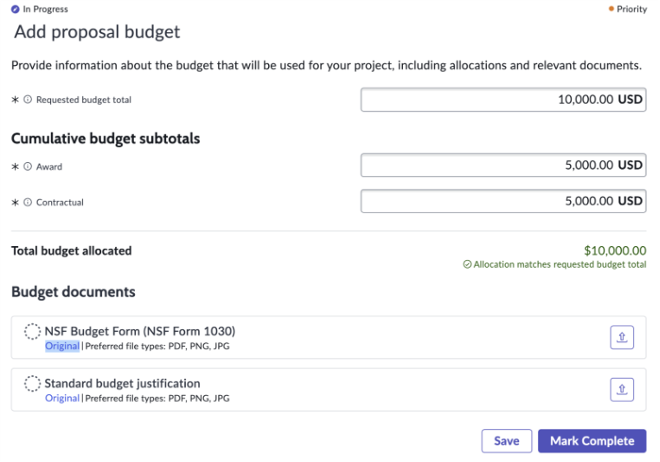Click the Contractual field label
Viewport: 660px width, 462px height.
tap(60, 202)
